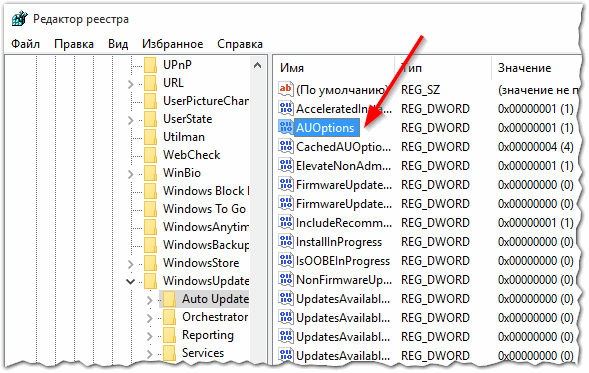Select the Orchestrator folder icon

[x=169, y=317]
